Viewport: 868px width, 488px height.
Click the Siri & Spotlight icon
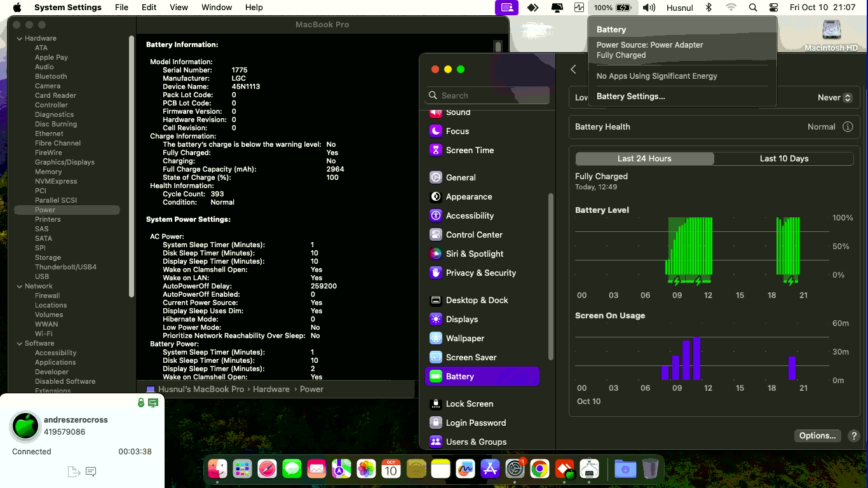click(x=435, y=254)
